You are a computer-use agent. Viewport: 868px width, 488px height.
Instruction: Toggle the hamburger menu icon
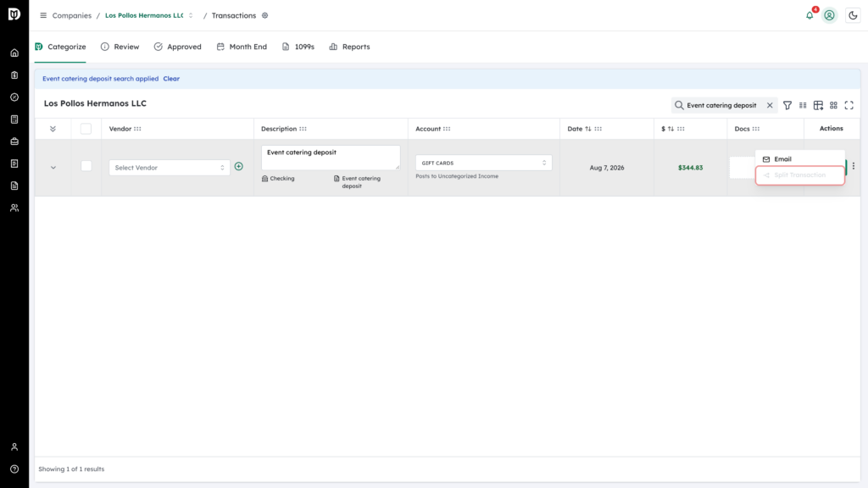(43, 15)
